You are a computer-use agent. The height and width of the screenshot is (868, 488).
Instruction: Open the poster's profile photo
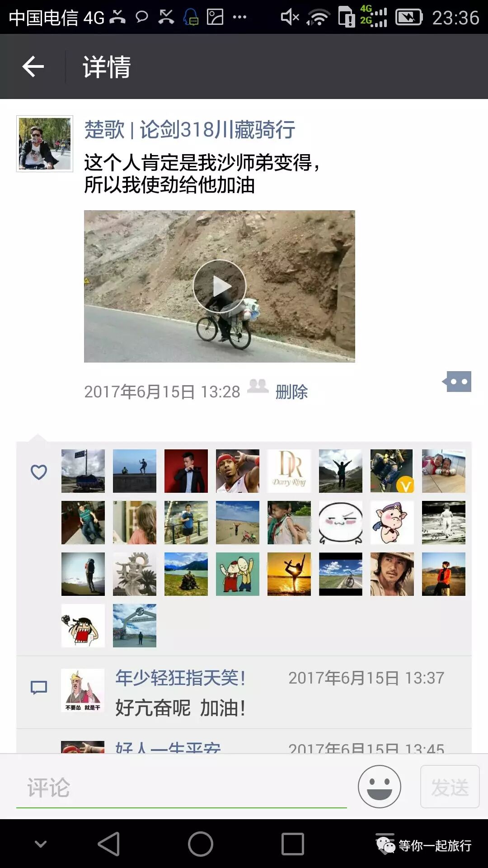click(45, 144)
